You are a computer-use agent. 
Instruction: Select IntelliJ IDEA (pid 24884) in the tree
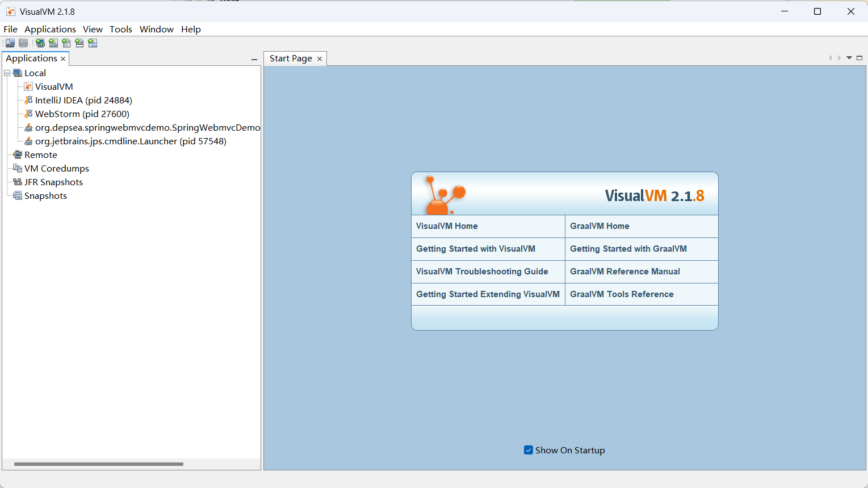(x=83, y=101)
